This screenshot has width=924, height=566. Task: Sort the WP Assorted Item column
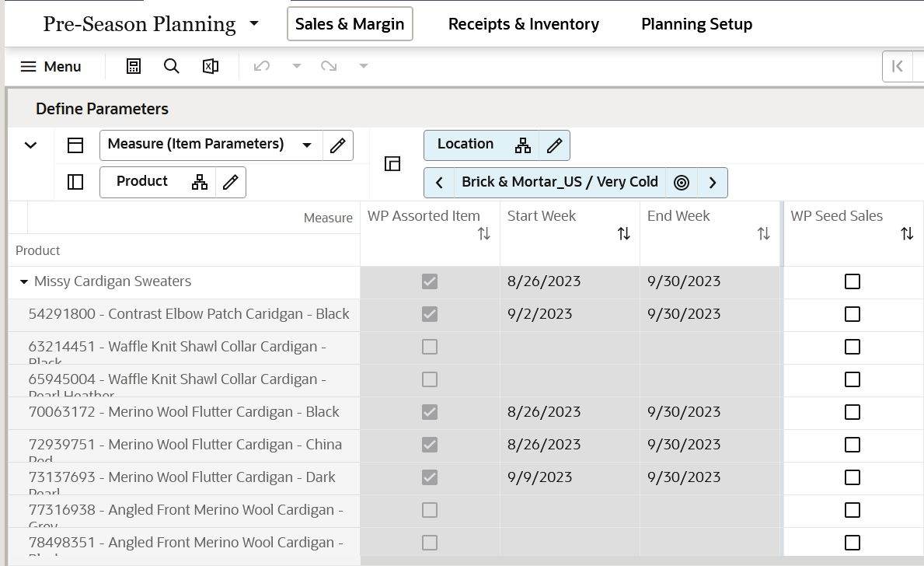tap(484, 234)
